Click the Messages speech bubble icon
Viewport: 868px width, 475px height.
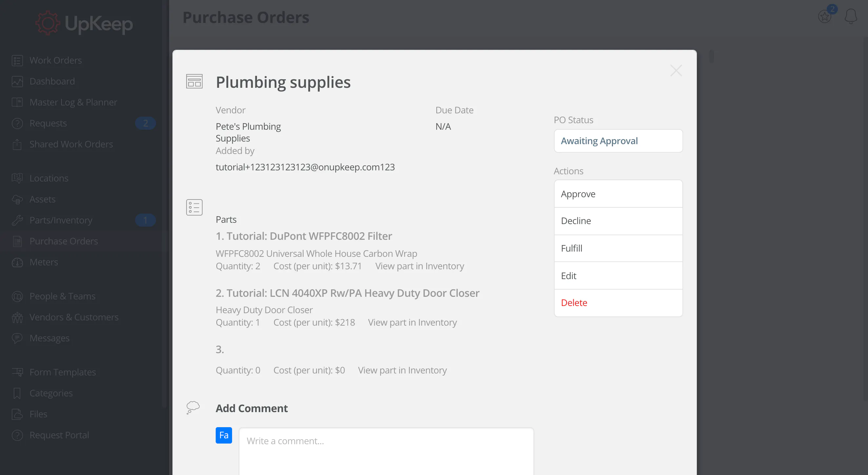(17, 338)
